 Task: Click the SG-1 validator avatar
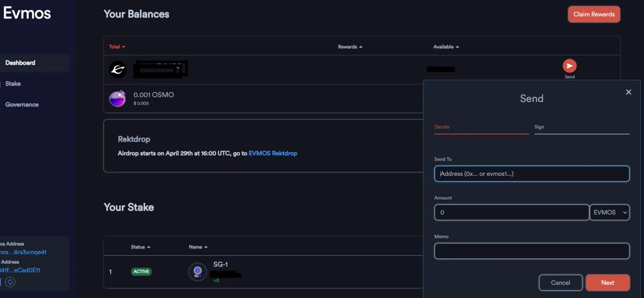point(198,271)
